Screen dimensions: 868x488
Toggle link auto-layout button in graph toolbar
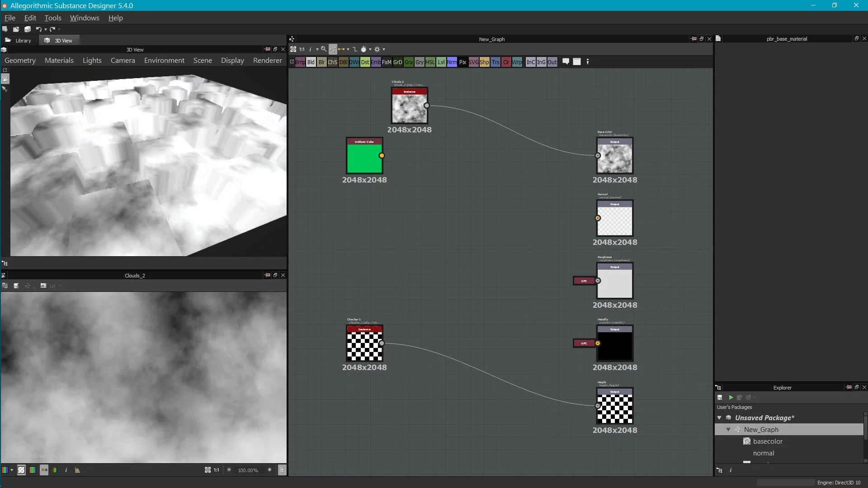pyautogui.click(x=333, y=49)
